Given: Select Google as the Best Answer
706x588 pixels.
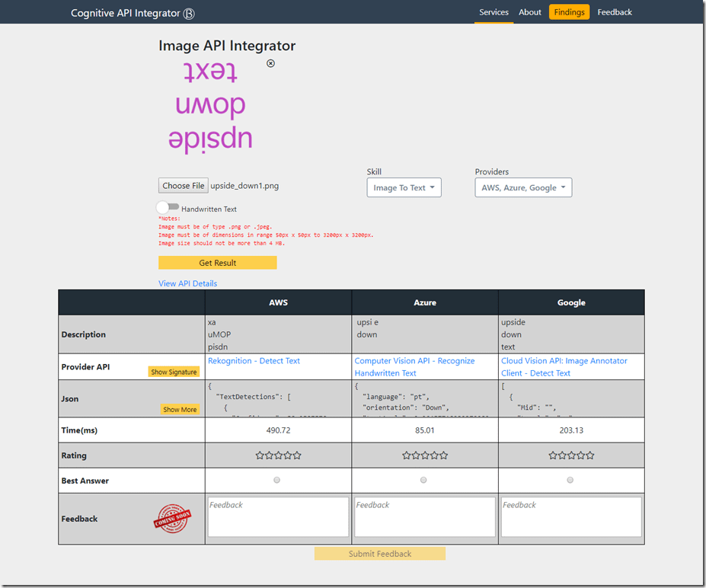Looking at the screenshot, I should [x=570, y=480].
